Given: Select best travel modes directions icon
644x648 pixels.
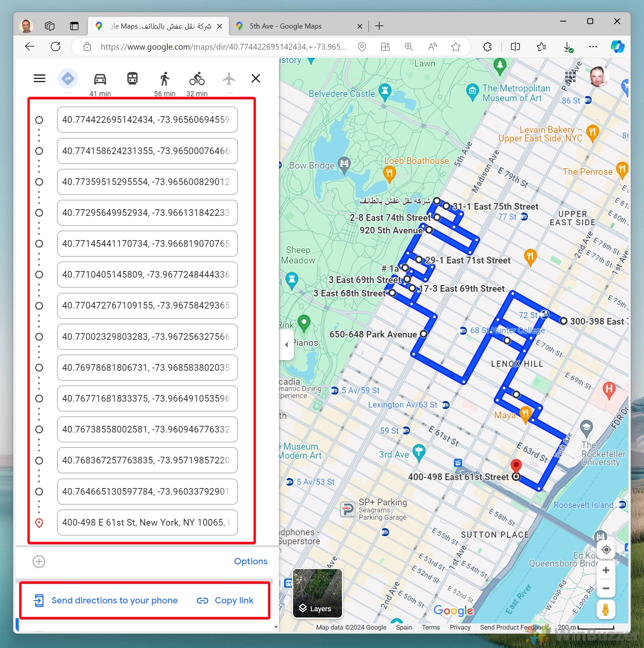Looking at the screenshot, I should (68, 79).
